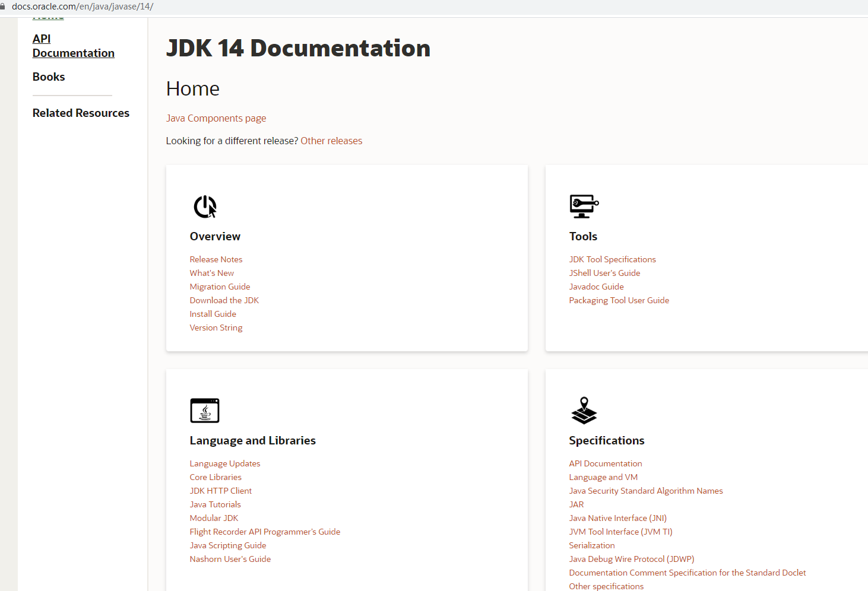Open Language Updates link
Screen dimensions: 868x591
(225, 463)
